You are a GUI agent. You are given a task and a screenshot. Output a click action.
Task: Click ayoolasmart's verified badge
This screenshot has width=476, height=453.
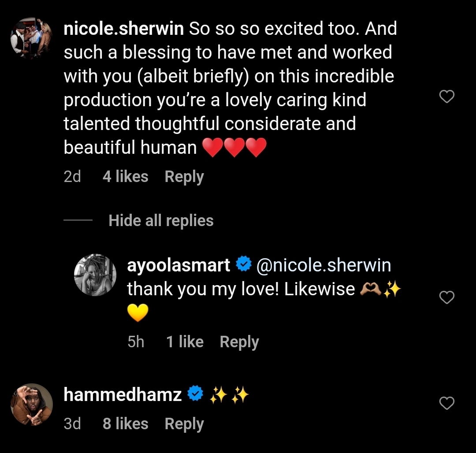point(244,265)
